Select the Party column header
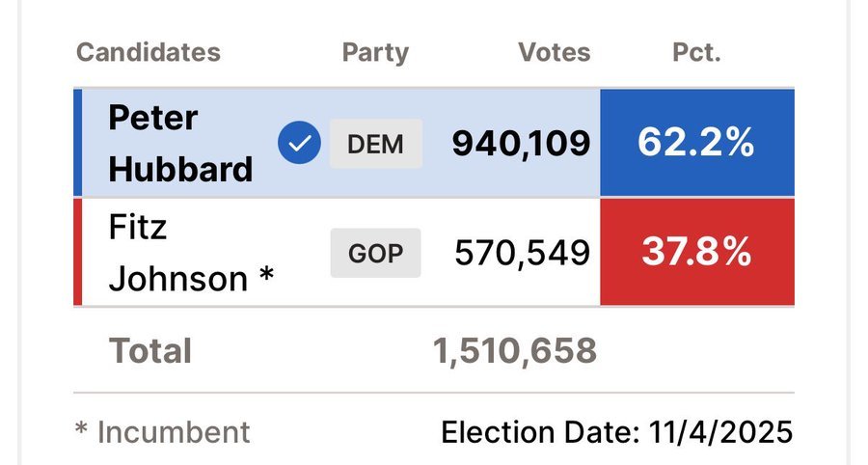 click(x=375, y=52)
